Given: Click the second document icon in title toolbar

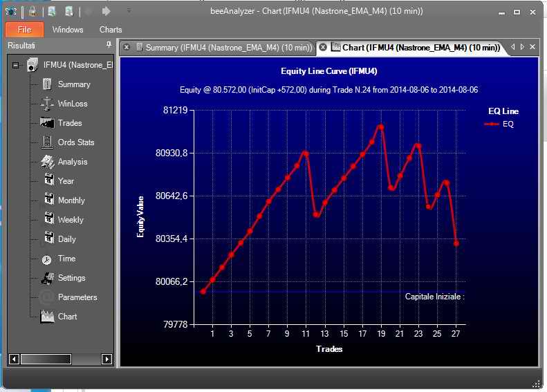Looking at the screenshot, I should point(68,12).
